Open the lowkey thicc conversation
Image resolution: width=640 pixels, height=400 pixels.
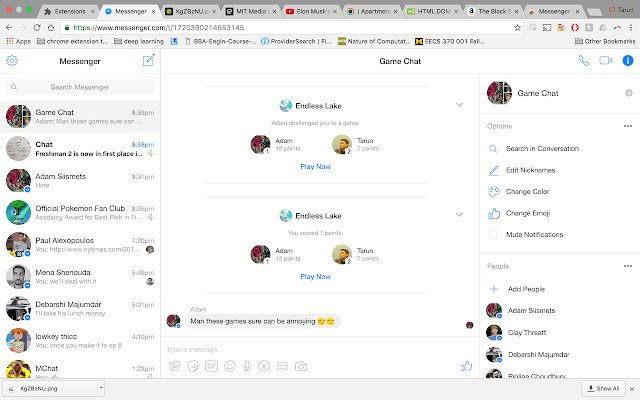(x=80, y=340)
